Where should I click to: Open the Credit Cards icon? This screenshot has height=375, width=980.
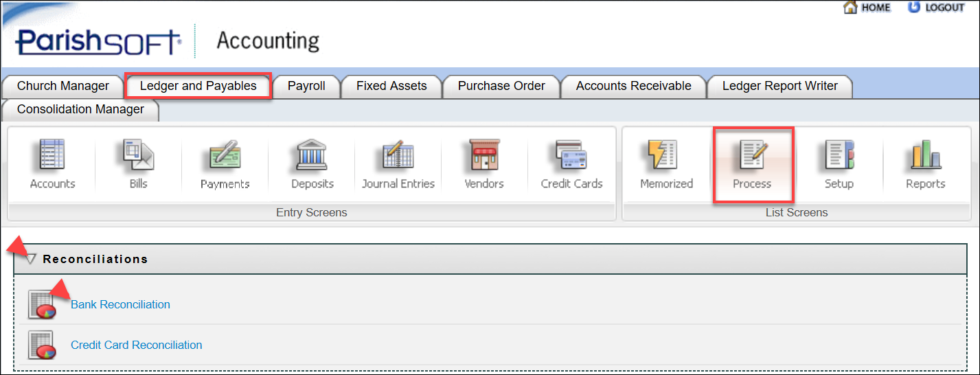[x=571, y=155]
